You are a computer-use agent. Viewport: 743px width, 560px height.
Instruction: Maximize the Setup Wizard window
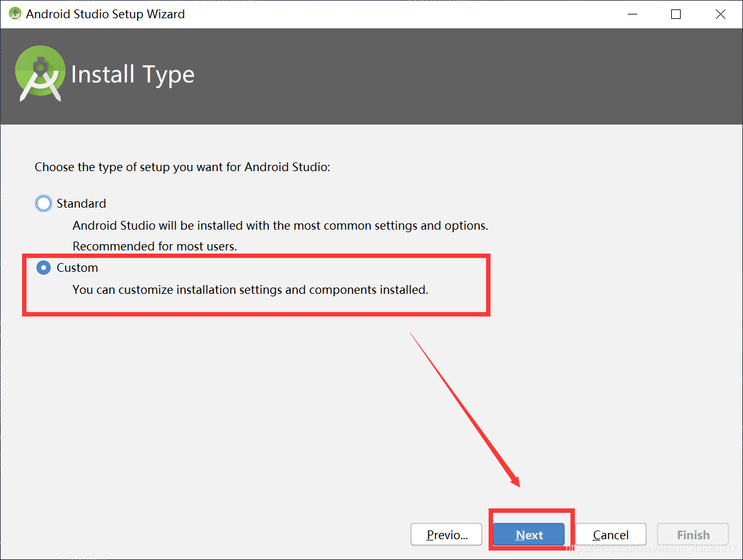pyautogui.click(x=676, y=14)
